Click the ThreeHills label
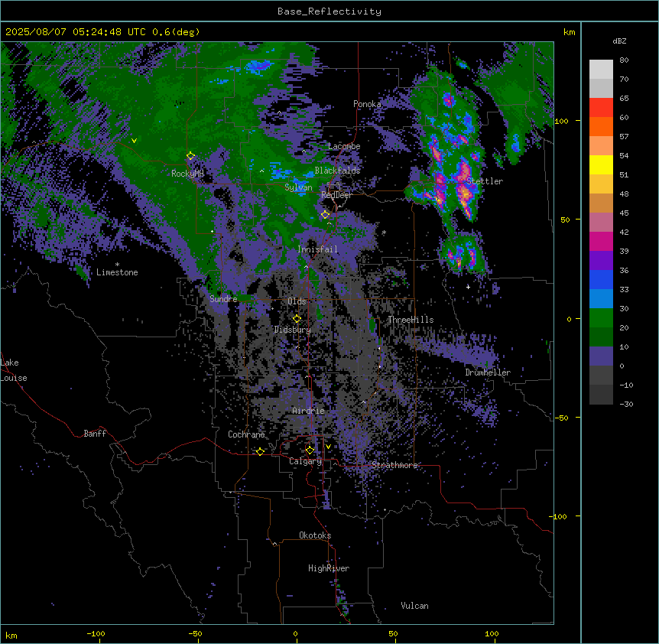The image size is (659, 644). (411, 320)
